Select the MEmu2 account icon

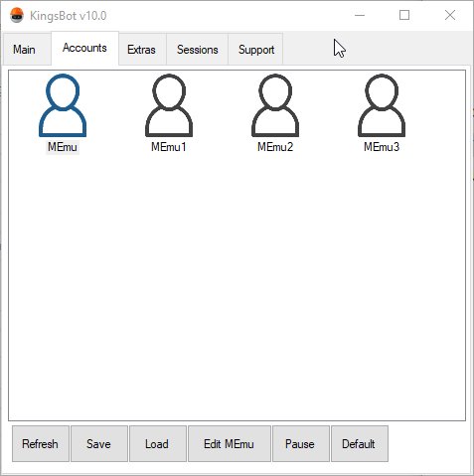coord(275,105)
